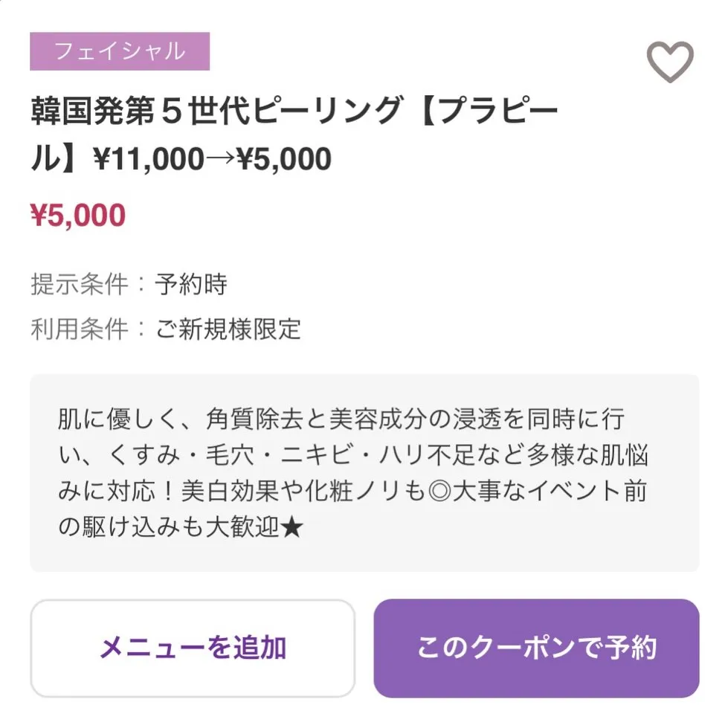Select the 利用条件 label
This screenshot has height=728, width=728.
(x=79, y=328)
